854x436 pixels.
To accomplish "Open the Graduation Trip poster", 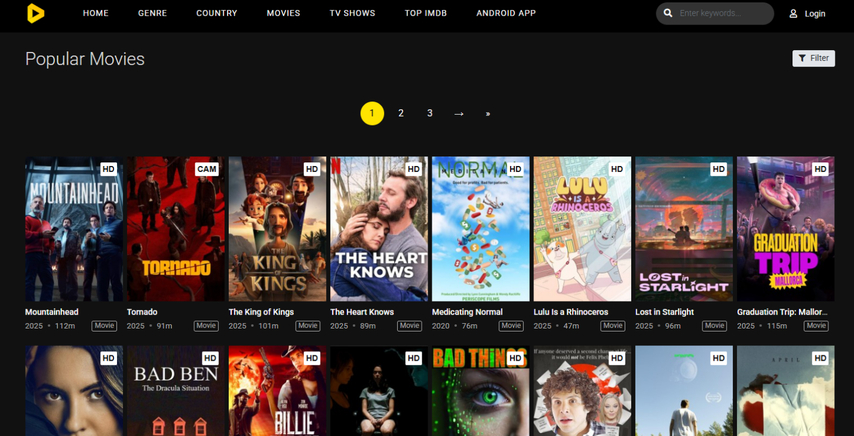I will click(786, 229).
